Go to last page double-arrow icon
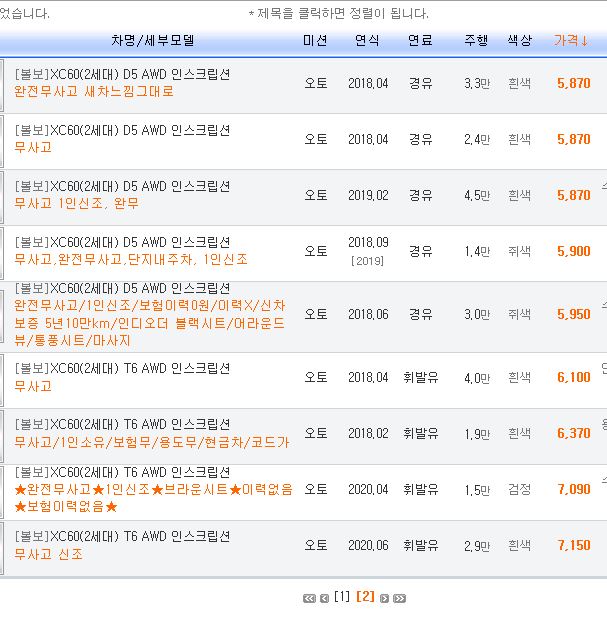607x621 pixels. (400, 598)
